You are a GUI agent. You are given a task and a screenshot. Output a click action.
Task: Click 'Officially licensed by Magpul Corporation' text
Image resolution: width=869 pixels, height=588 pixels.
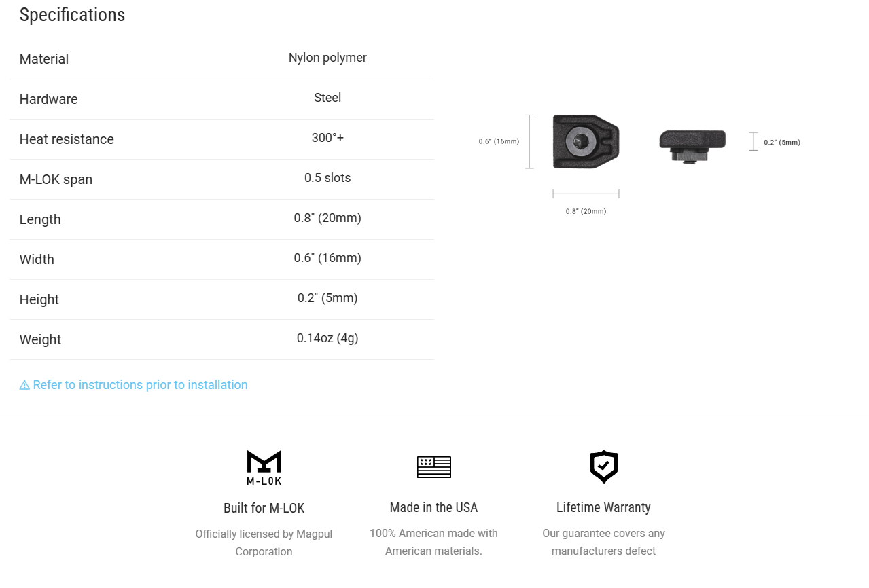point(264,543)
